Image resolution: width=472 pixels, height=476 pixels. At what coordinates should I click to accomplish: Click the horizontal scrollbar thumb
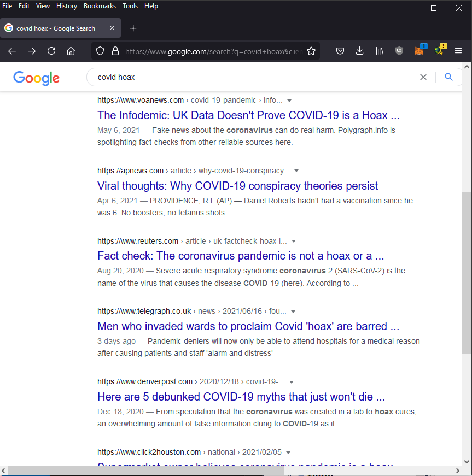pyautogui.click(x=146, y=471)
